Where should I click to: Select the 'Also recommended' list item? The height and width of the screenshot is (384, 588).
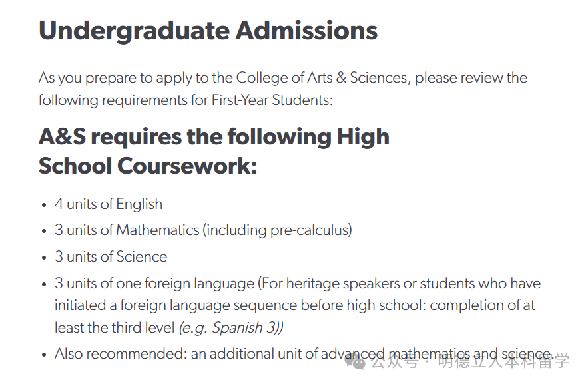pos(304,353)
